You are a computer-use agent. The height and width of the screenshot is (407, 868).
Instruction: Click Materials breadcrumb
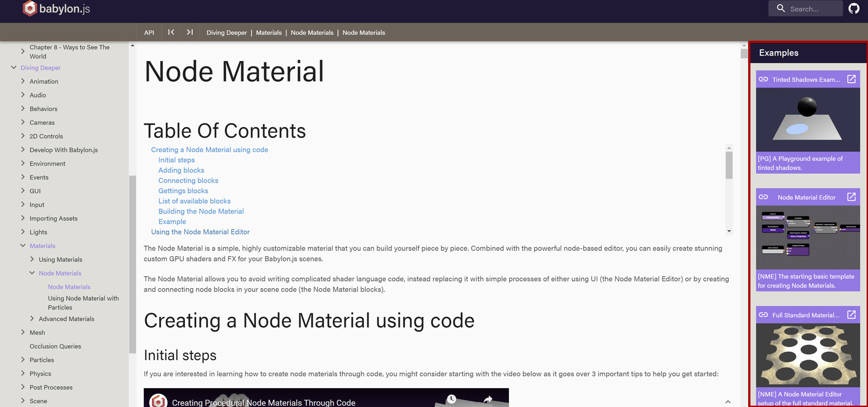click(x=269, y=33)
